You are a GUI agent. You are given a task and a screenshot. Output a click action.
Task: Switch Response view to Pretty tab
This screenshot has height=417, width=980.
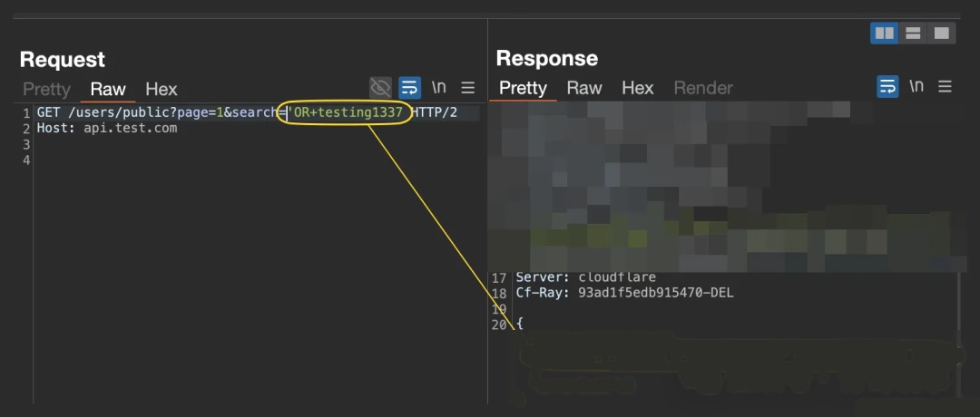click(524, 88)
